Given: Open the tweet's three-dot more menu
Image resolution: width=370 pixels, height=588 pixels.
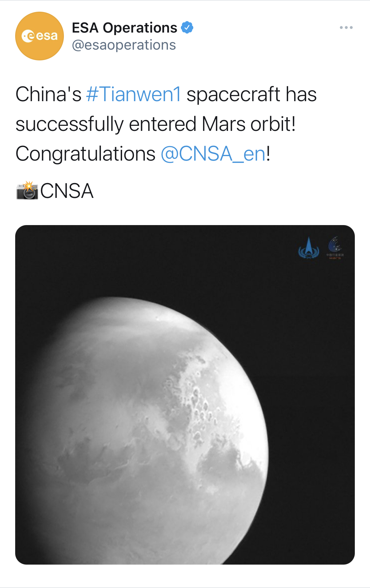Looking at the screenshot, I should (346, 28).
